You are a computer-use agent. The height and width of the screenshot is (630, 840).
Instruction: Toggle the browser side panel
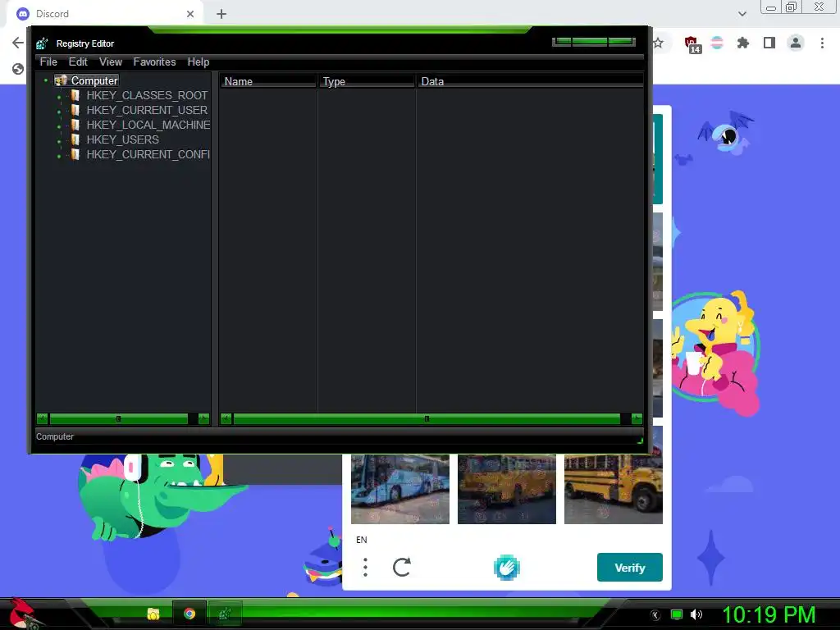pyautogui.click(x=769, y=43)
